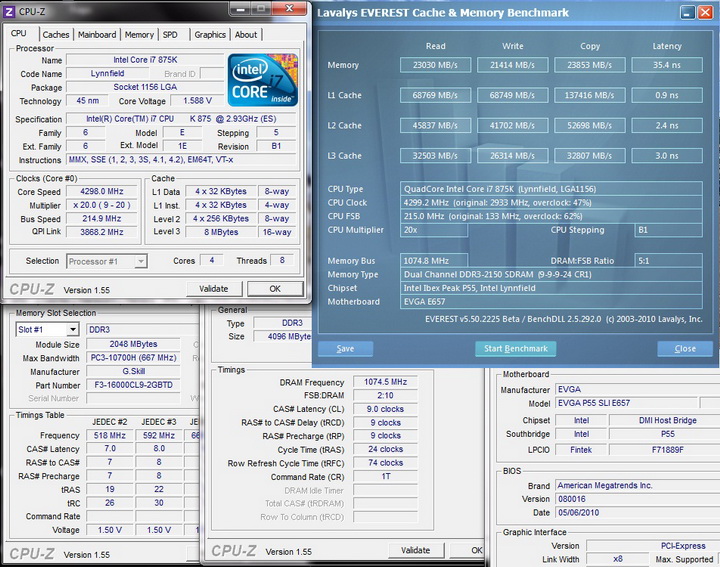
Task: Close EVEREST window via title bar X
Action: [x=704, y=13]
